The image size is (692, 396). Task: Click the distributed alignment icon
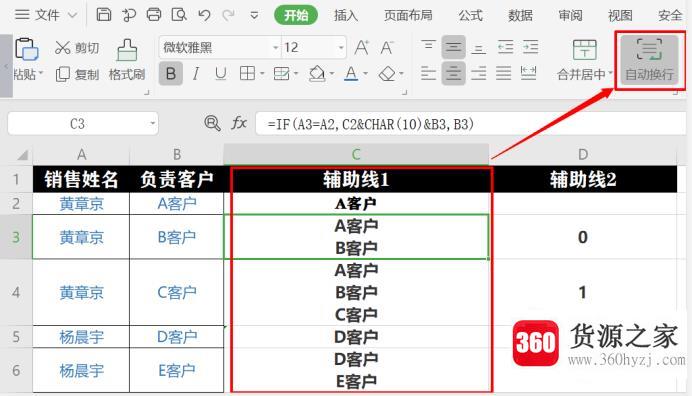pos(529,73)
